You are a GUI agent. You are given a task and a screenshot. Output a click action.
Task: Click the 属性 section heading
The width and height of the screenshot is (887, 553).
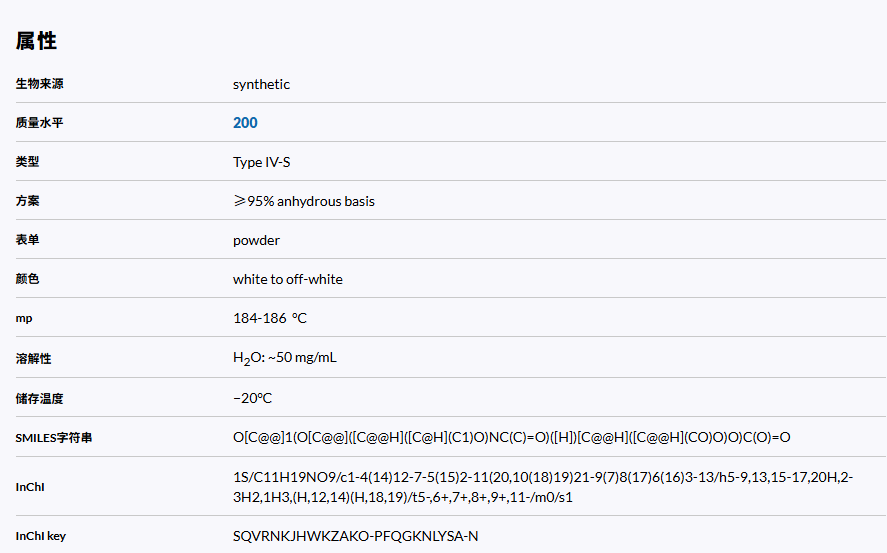(x=36, y=41)
